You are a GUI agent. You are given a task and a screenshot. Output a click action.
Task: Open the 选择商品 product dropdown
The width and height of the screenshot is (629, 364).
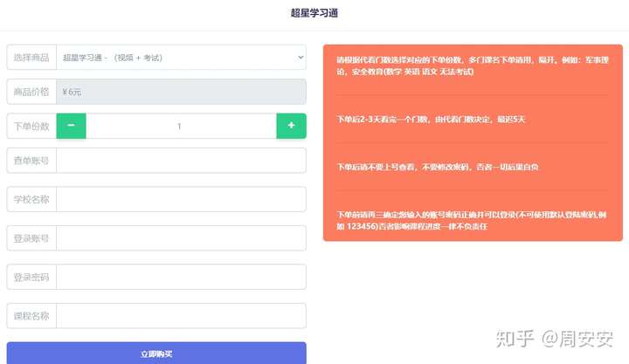click(x=181, y=58)
